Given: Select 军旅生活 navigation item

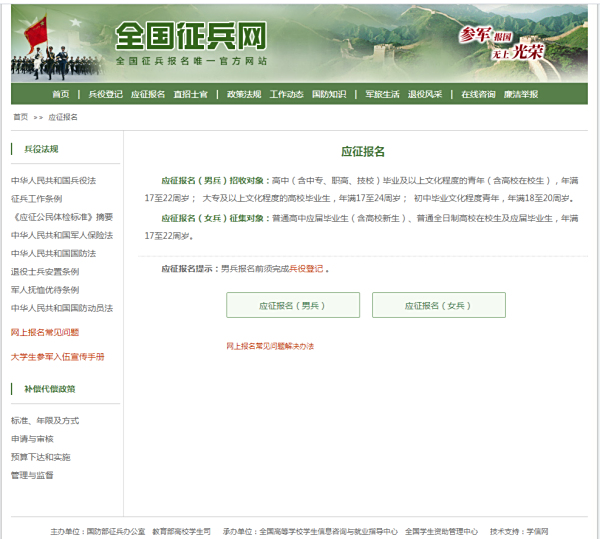Looking at the screenshot, I should pyautogui.click(x=382, y=94).
